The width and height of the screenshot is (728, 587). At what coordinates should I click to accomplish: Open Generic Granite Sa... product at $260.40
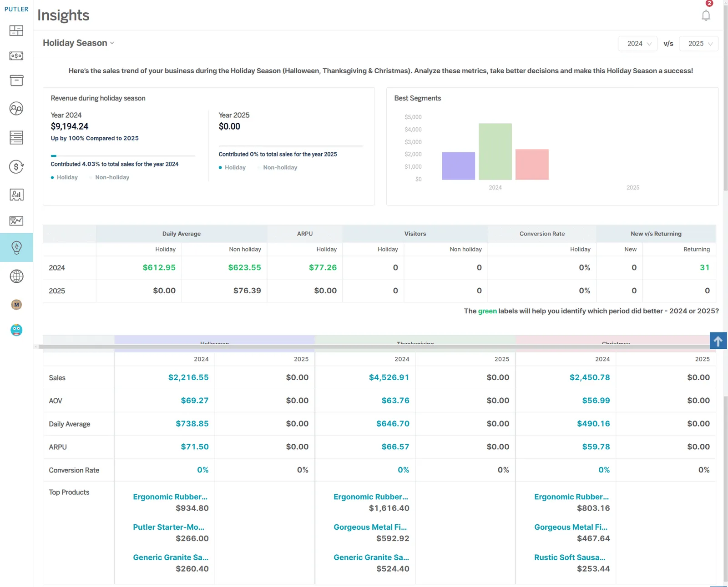(x=171, y=557)
